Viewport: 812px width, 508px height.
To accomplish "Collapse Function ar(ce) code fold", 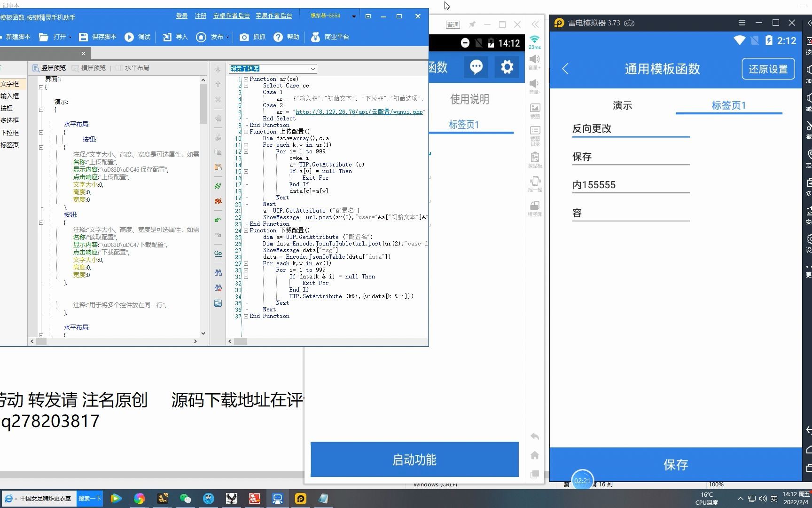I will [246, 79].
